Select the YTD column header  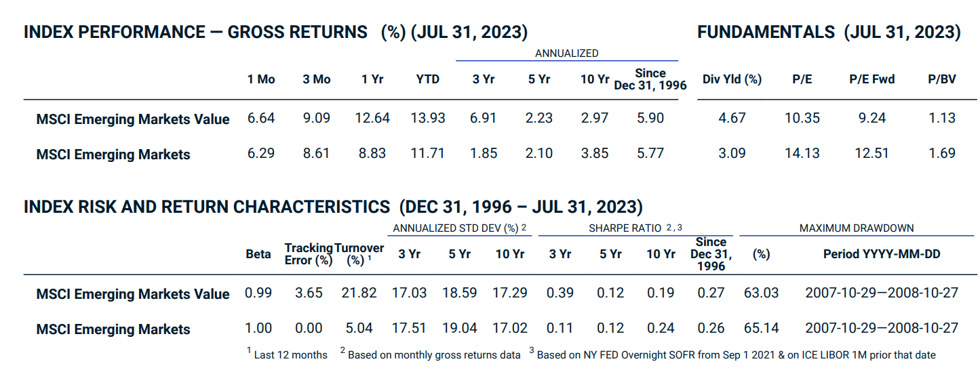pyautogui.click(x=427, y=79)
